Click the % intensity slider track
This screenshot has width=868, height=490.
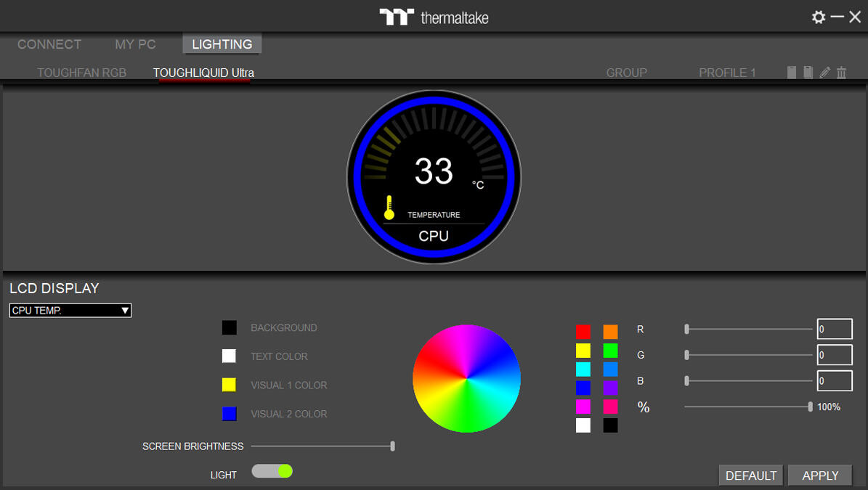pyautogui.click(x=748, y=407)
